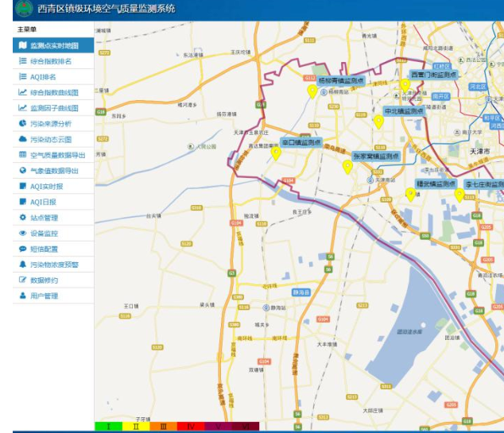Click the yellow pin for 辛口镇监测点
This screenshot has width=504, height=433.
(x=276, y=153)
